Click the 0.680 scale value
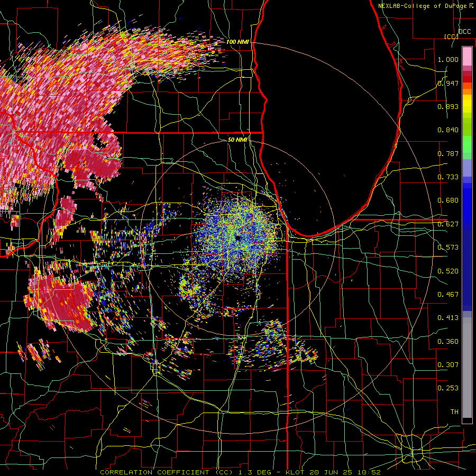 (448, 200)
